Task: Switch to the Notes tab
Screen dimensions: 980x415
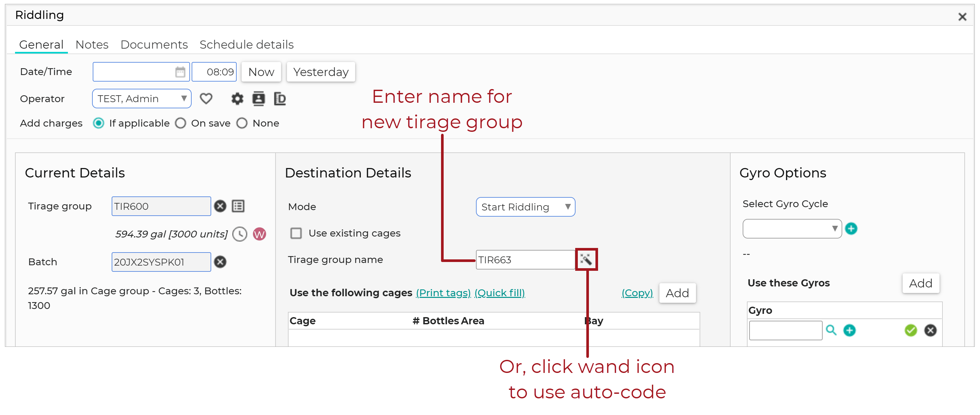Action: tap(92, 44)
